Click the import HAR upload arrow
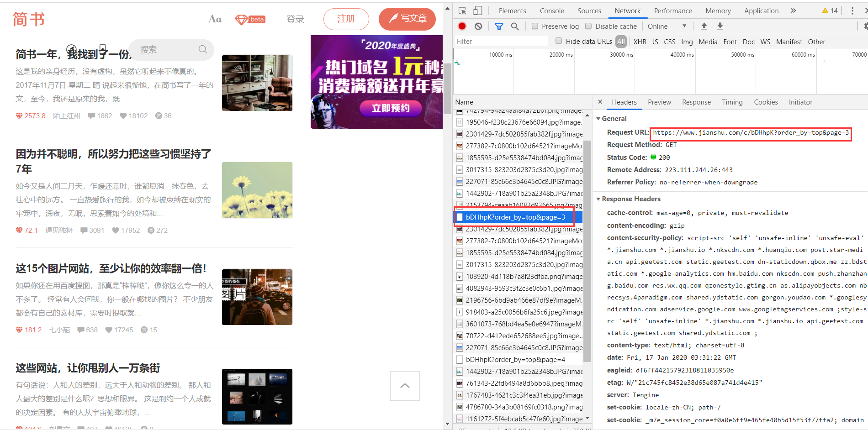Image resolution: width=868 pixels, height=430 pixels. tap(704, 26)
